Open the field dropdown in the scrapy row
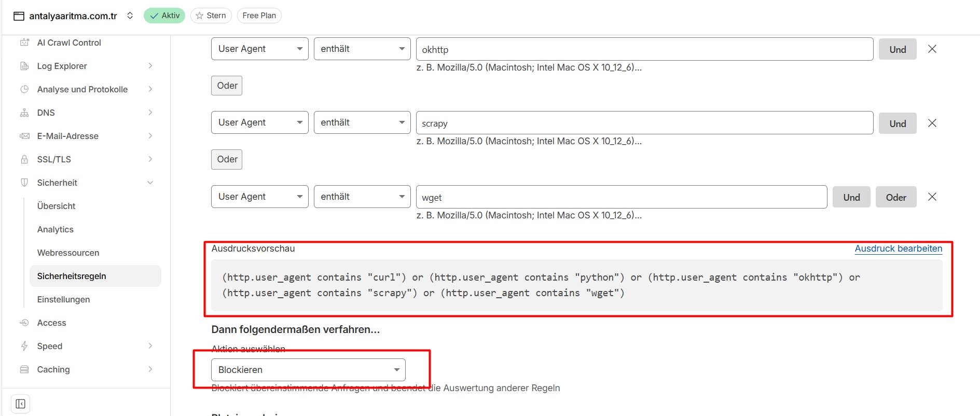 (259, 122)
